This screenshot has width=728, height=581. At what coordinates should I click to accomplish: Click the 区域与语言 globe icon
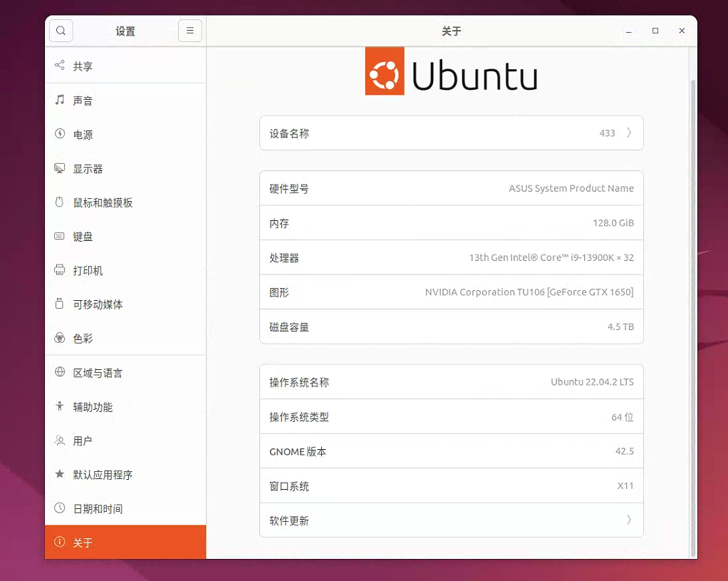(60, 372)
